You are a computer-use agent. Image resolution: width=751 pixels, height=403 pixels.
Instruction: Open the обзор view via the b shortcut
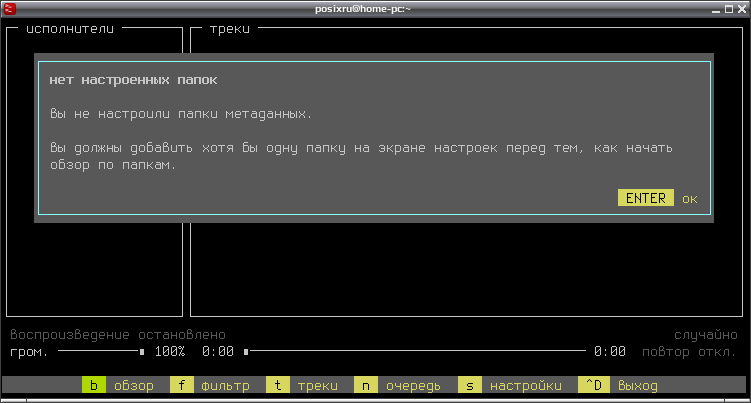pos(118,385)
